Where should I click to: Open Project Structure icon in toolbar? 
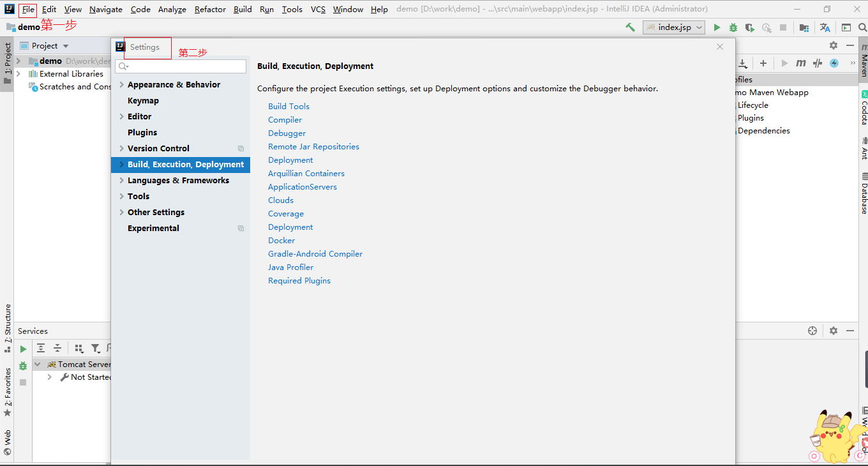point(804,27)
